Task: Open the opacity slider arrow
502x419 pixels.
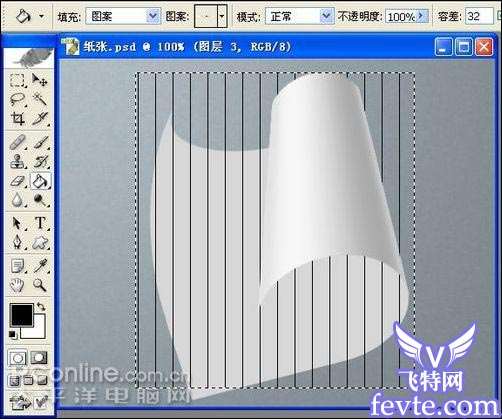Action: [422, 16]
